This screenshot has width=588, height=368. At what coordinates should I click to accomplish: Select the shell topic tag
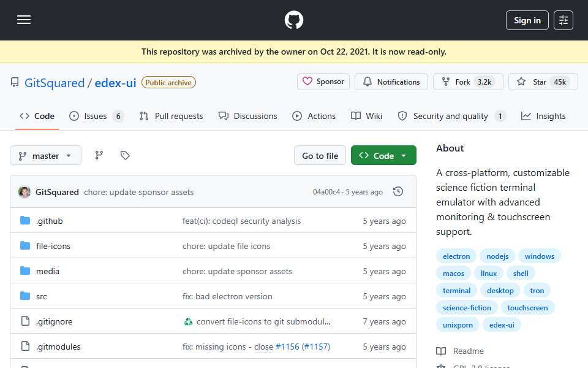[x=521, y=274]
